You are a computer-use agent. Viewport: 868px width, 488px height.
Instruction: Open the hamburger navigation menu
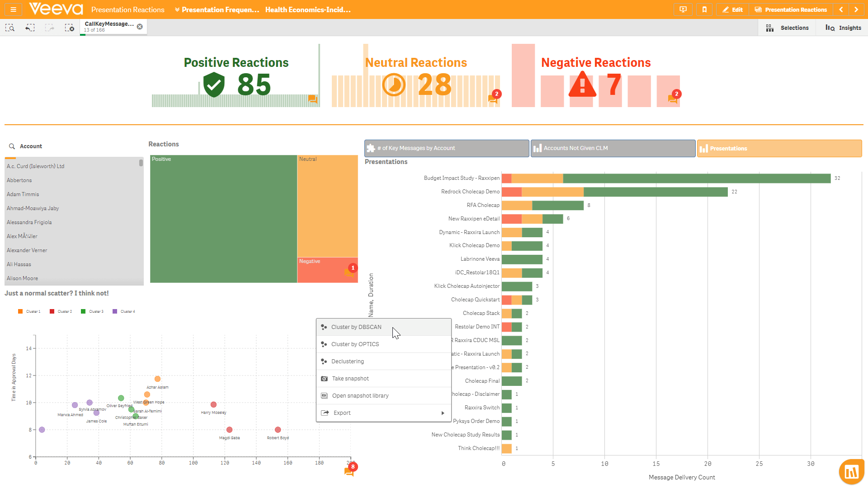point(13,9)
